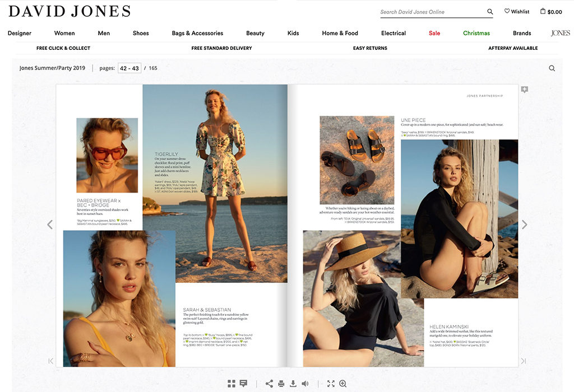Open the Wishlist heart icon
The width and height of the screenshot is (574, 392).
tap(507, 11)
